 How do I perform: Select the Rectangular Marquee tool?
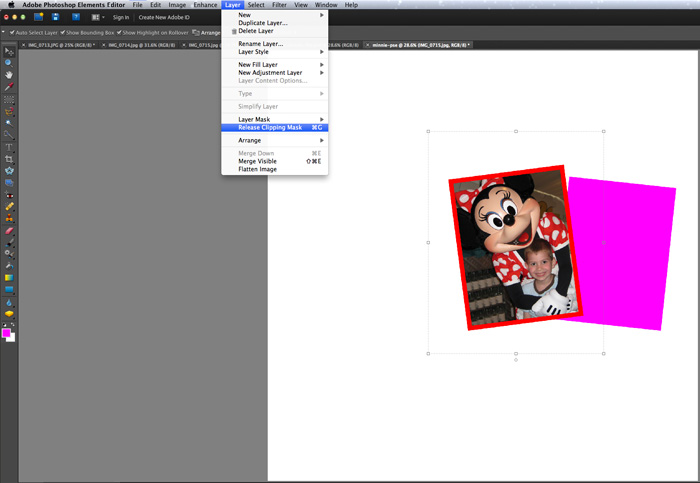tap(9, 99)
